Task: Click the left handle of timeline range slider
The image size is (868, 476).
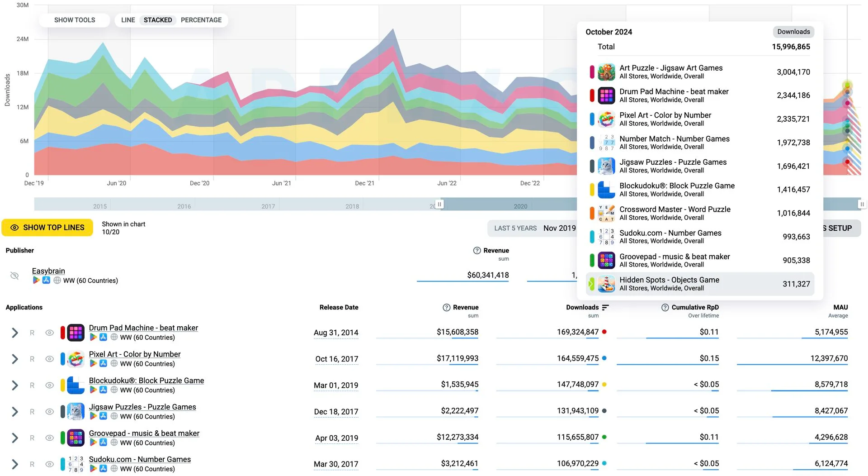Action: tap(439, 204)
